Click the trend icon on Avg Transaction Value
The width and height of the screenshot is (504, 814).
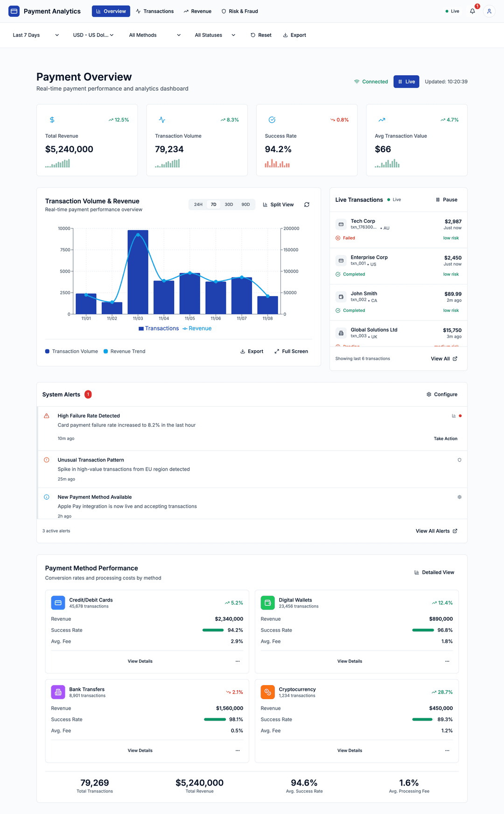tap(382, 120)
